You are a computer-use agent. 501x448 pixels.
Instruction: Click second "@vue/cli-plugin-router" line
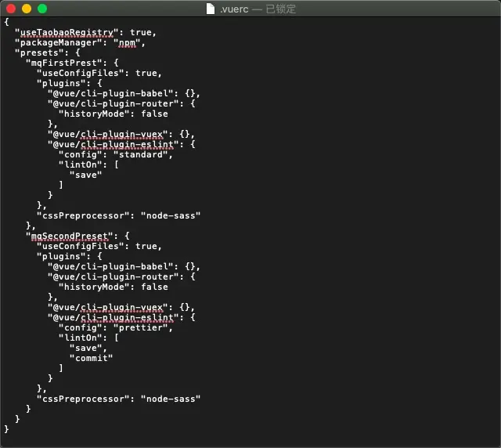point(121,277)
